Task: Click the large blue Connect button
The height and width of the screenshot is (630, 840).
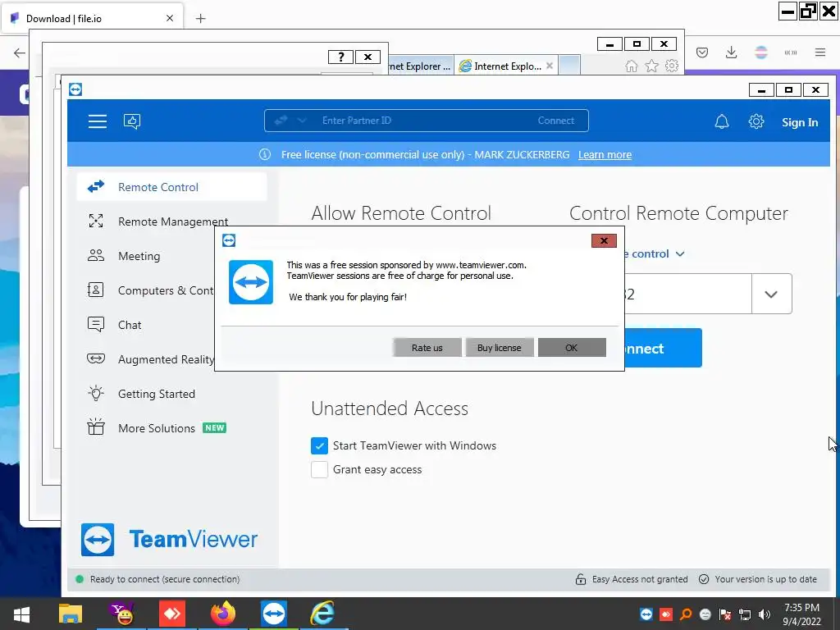Action: pos(663,348)
